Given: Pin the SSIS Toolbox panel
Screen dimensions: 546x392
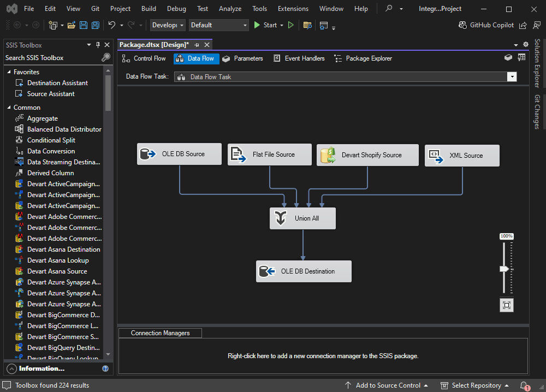Looking at the screenshot, I should point(98,45).
